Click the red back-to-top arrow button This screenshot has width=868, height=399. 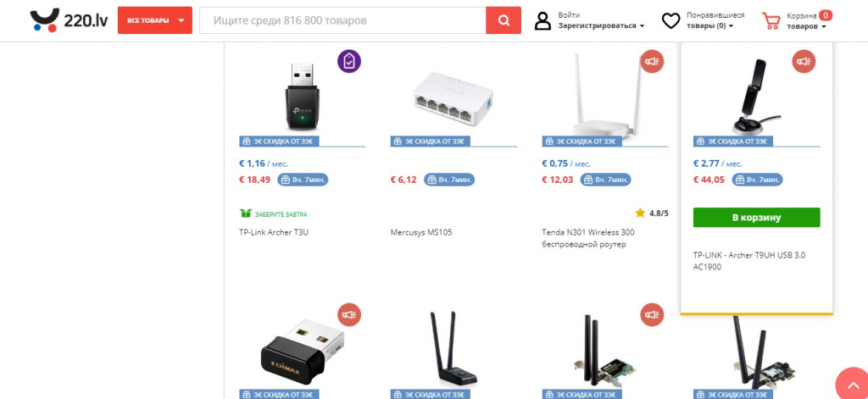pyautogui.click(x=851, y=383)
